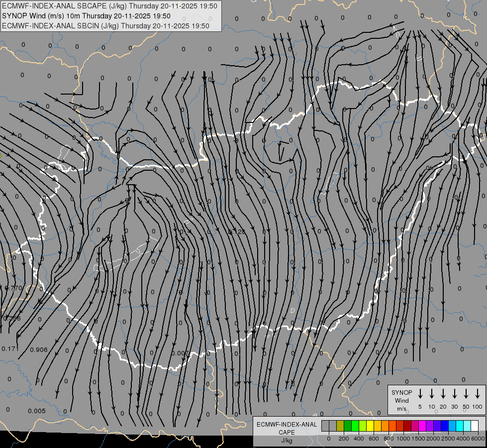Click the pale cyan swatch before white
Viewport: 487px width, 448px height.
(467, 426)
